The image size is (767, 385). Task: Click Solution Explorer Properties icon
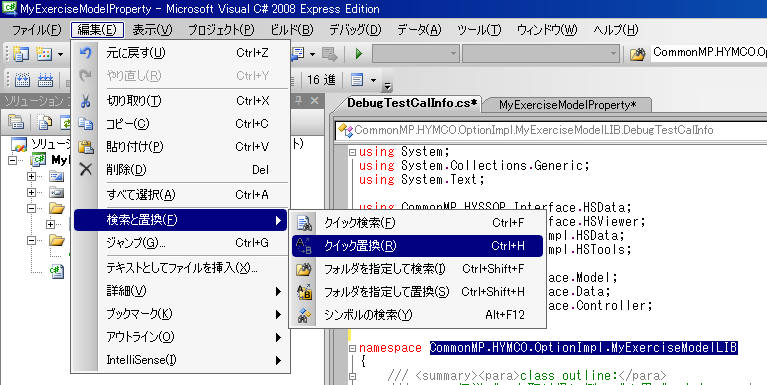pyautogui.click(x=16, y=122)
